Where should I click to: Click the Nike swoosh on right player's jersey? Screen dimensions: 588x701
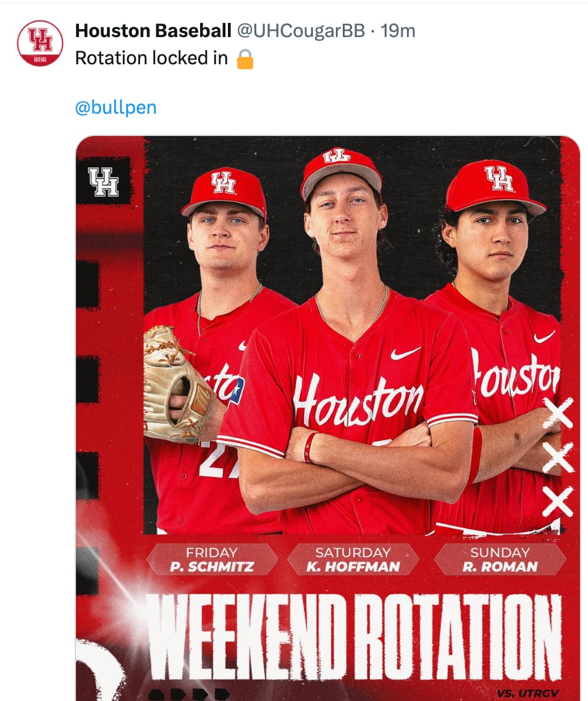pyautogui.click(x=544, y=336)
